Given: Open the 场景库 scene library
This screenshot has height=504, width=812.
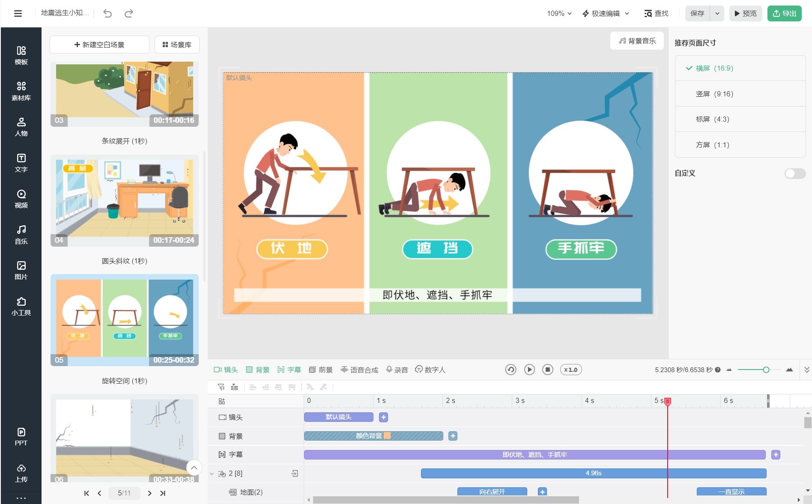Looking at the screenshot, I should coord(177,45).
